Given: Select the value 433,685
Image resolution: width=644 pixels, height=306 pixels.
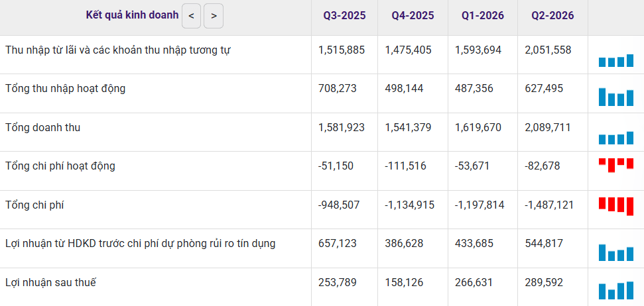Looking at the screenshot, I should [474, 244].
